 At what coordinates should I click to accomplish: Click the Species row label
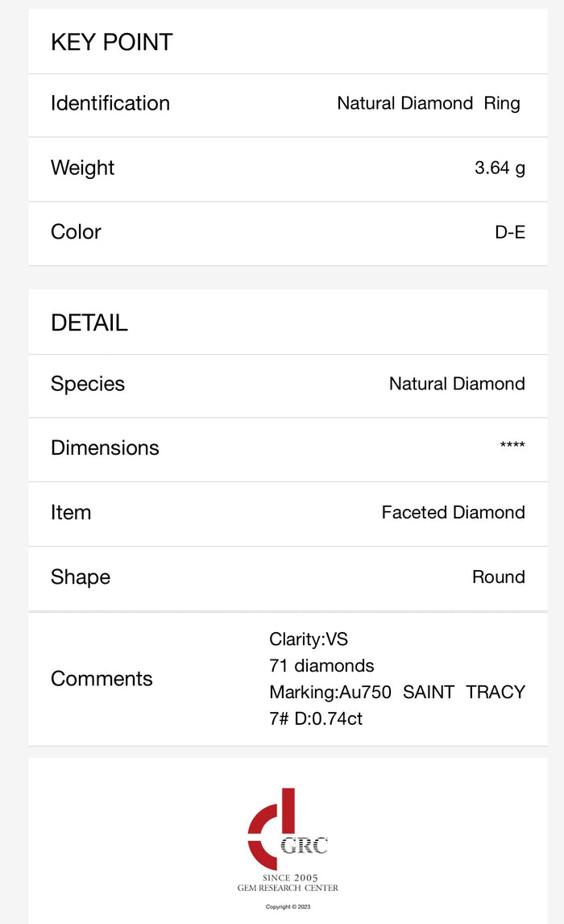coord(88,385)
